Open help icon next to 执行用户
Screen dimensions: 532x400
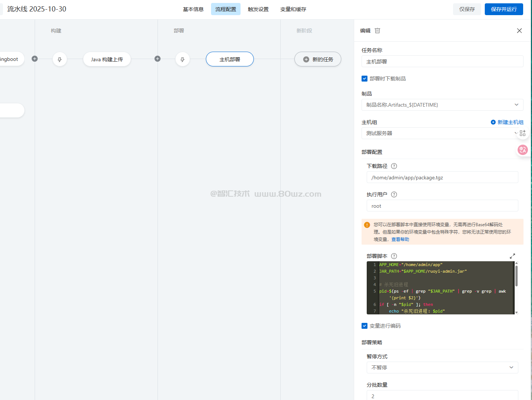coord(394,194)
